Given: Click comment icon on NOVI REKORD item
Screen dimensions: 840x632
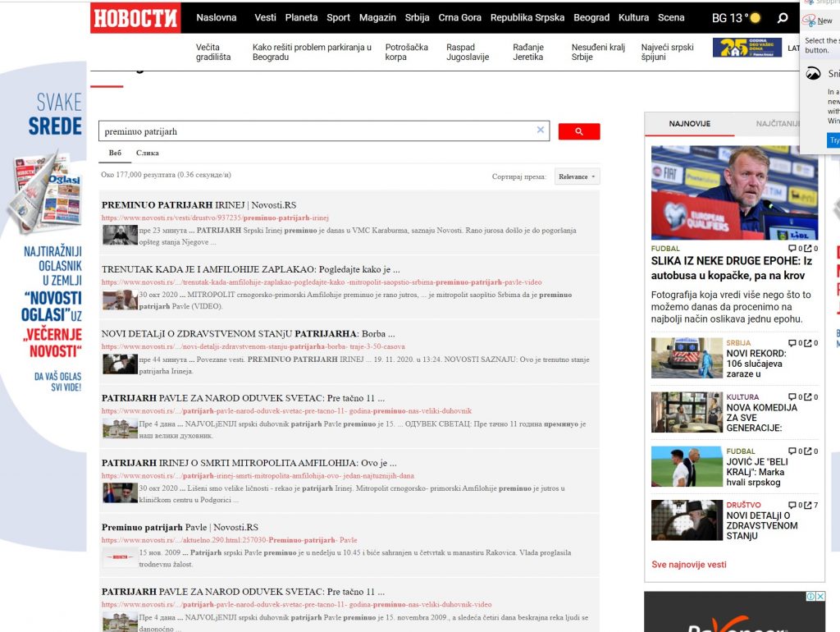Looking at the screenshot, I should pos(792,342).
